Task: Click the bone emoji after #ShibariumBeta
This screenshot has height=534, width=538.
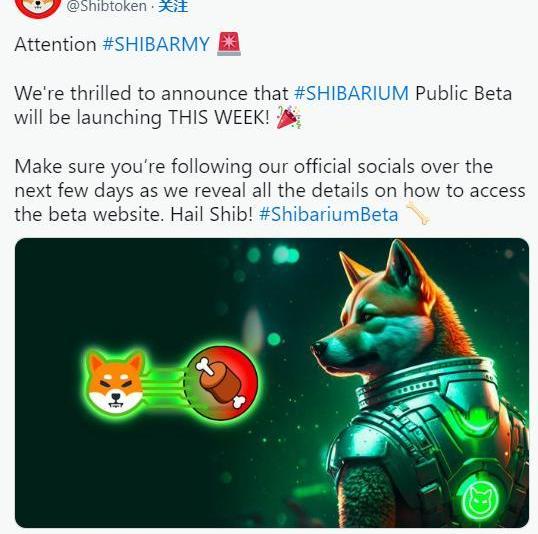Action: pos(418,213)
